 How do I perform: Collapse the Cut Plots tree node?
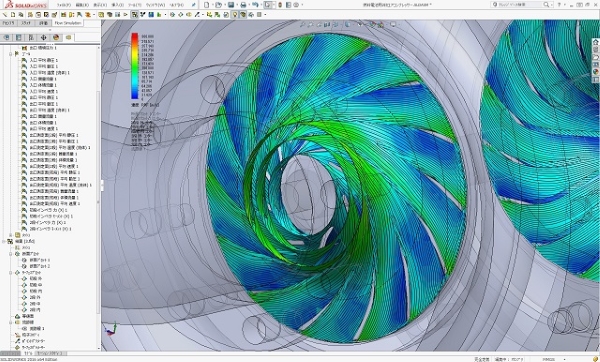11,254
